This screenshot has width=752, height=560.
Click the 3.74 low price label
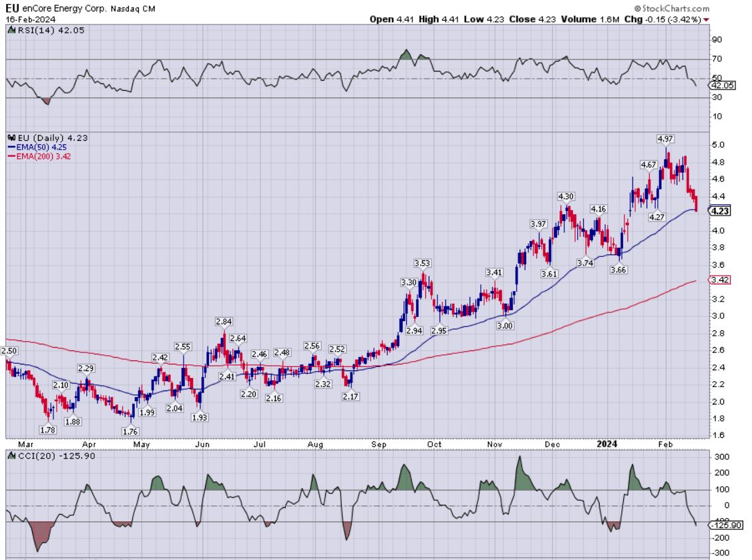pyautogui.click(x=585, y=263)
